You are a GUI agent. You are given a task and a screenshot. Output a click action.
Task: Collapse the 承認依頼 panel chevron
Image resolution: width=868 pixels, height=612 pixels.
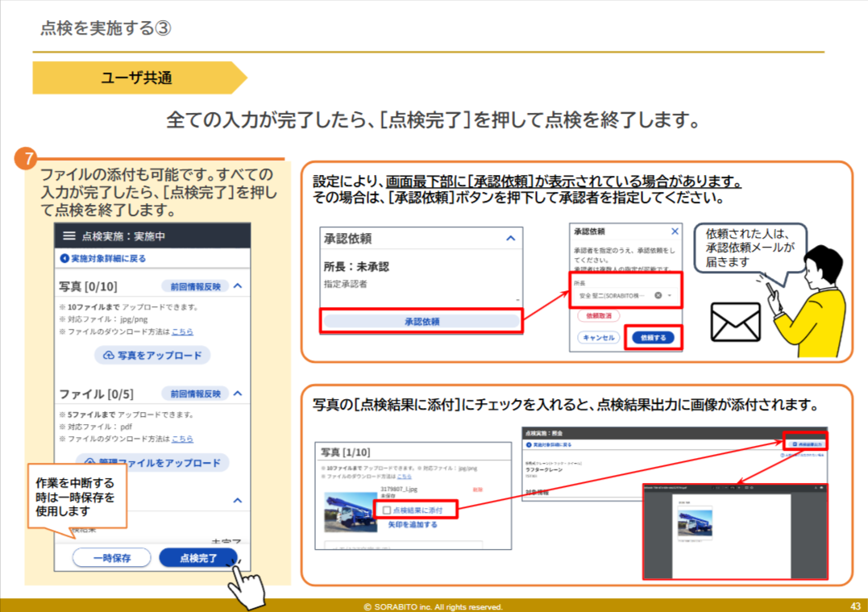pyautogui.click(x=510, y=239)
